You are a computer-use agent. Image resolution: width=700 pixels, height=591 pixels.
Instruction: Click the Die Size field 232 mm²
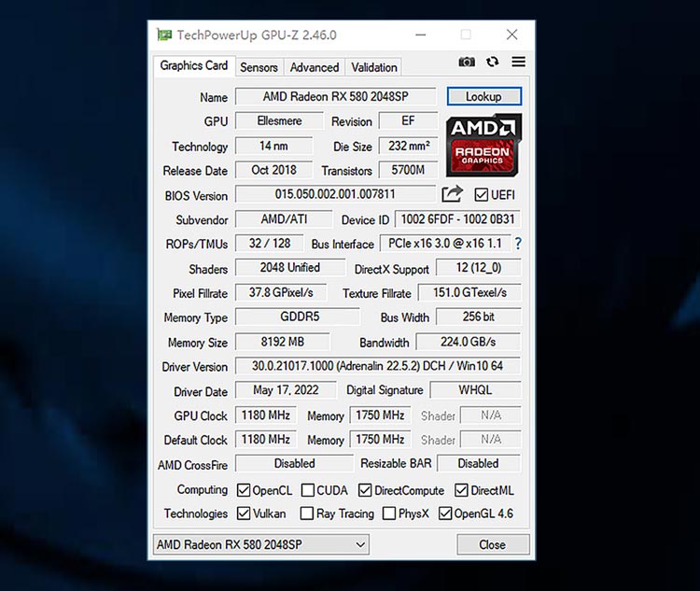408,146
